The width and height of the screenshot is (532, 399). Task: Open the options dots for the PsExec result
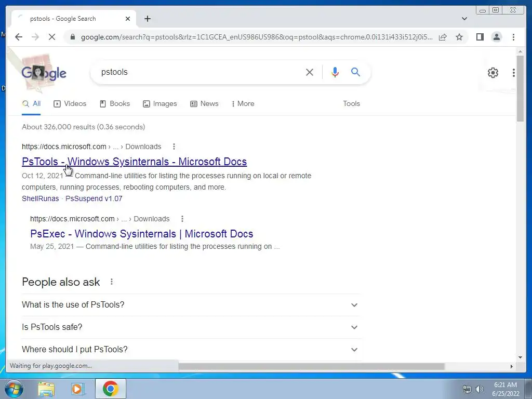pos(182,219)
